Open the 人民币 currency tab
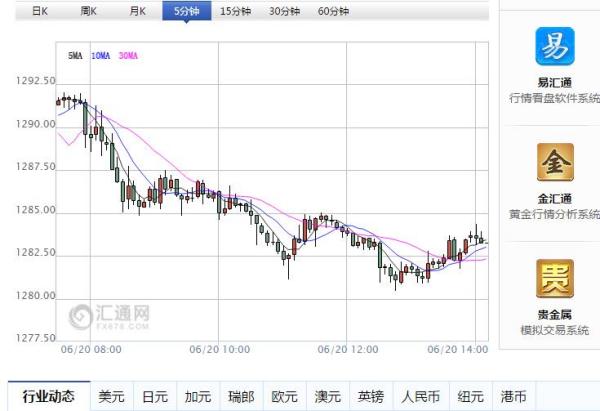 [421, 396]
